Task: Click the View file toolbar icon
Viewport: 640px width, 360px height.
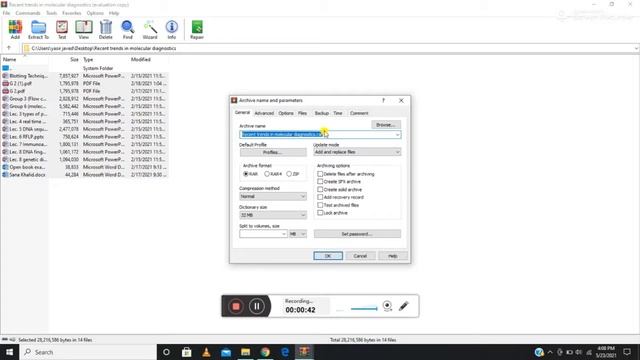Action: click(84, 30)
